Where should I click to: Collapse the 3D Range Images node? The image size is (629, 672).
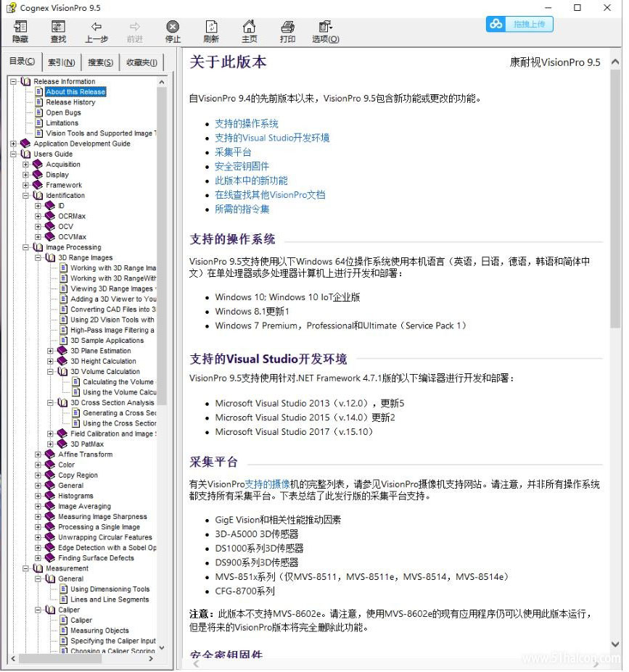point(38,257)
